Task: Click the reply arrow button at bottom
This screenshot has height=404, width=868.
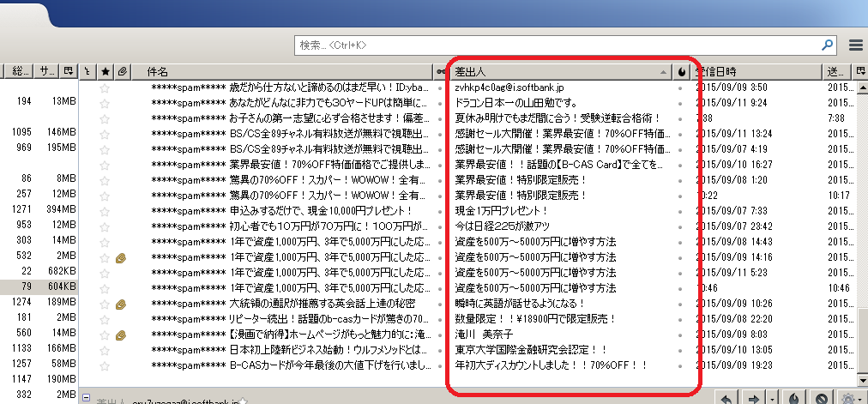Action: (726, 398)
